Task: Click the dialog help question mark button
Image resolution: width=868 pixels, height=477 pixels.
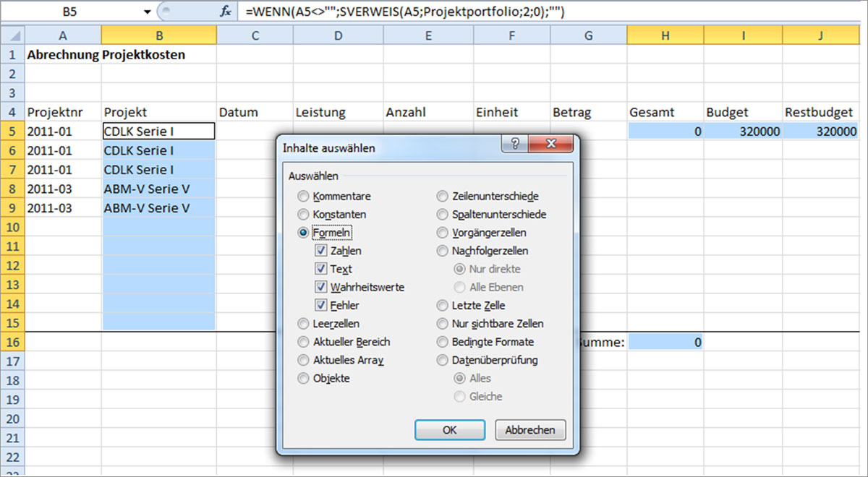Action: (x=514, y=144)
